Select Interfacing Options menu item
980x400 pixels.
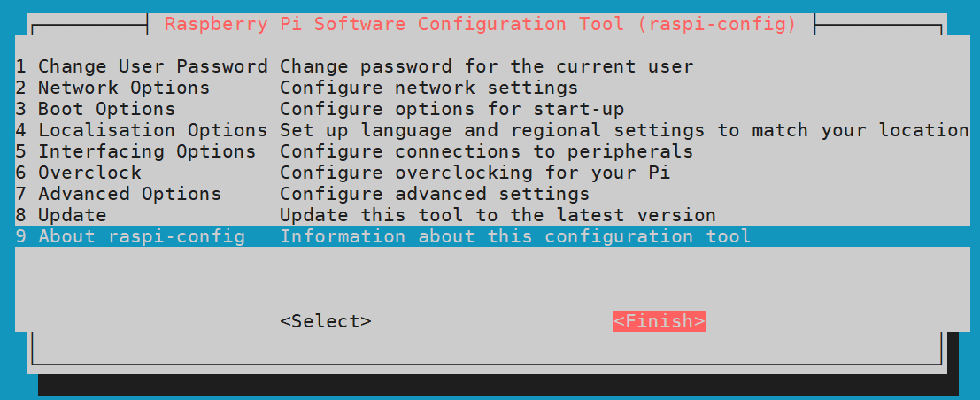(135, 151)
